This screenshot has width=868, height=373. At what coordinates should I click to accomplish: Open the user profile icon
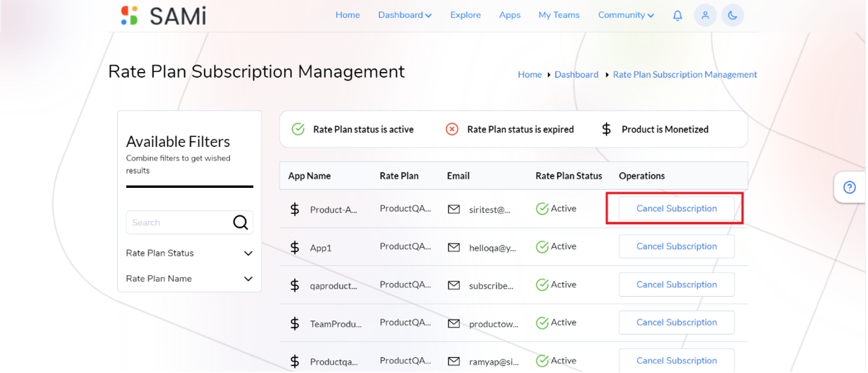pyautogui.click(x=705, y=15)
